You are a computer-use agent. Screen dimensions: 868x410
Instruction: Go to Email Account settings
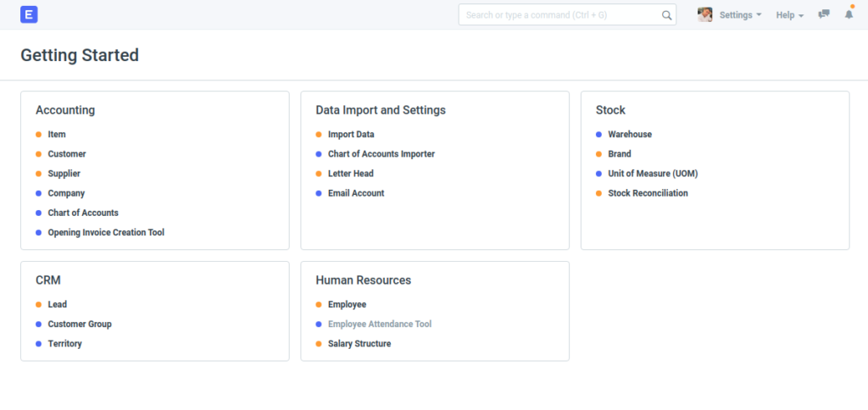point(356,194)
